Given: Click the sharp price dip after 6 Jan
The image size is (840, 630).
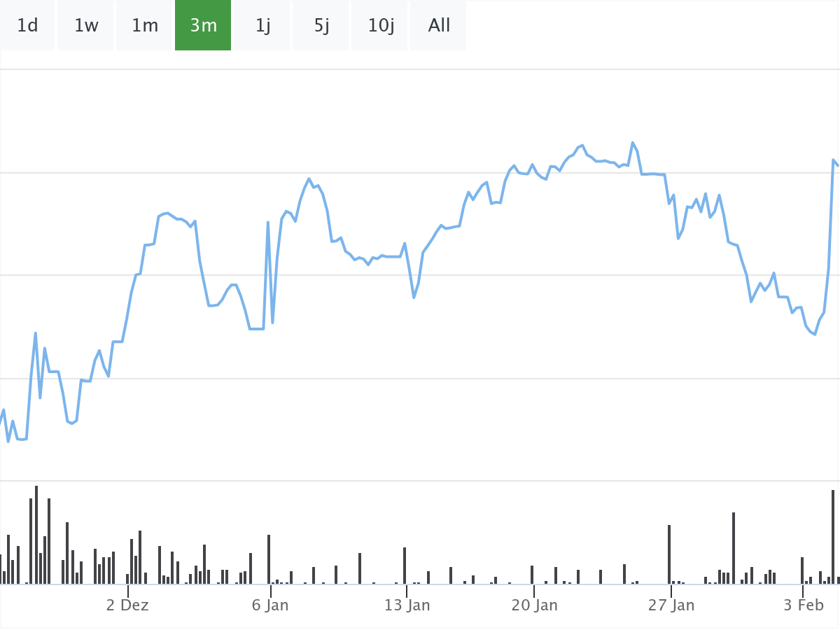Looking at the screenshot, I should pos(272,323).
